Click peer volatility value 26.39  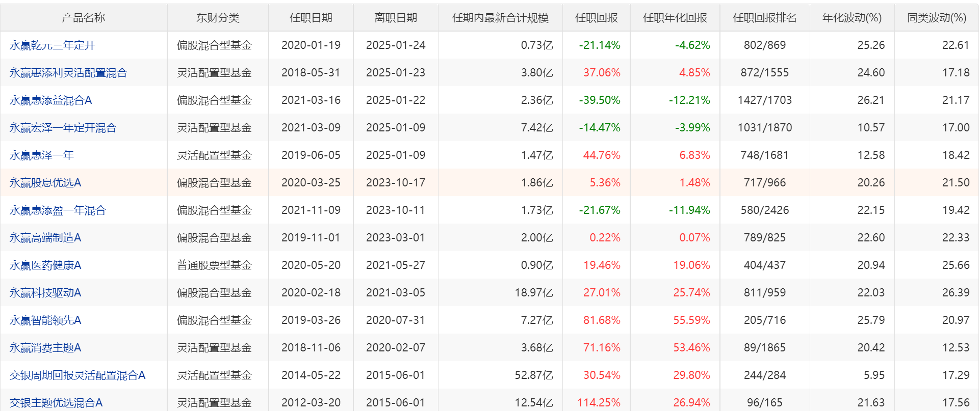956,293
